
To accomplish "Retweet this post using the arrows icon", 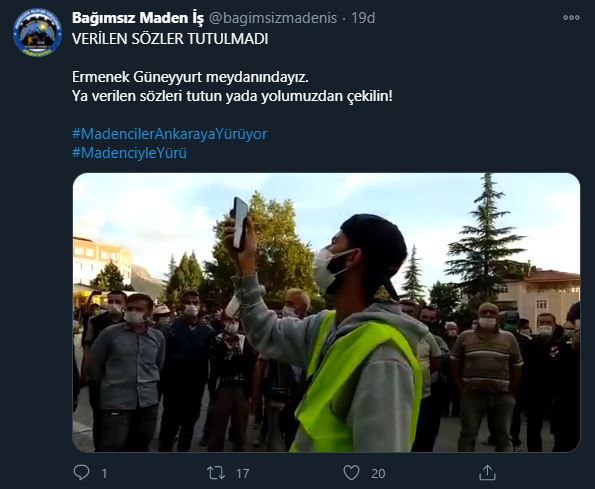I will (x=216, y=473).
